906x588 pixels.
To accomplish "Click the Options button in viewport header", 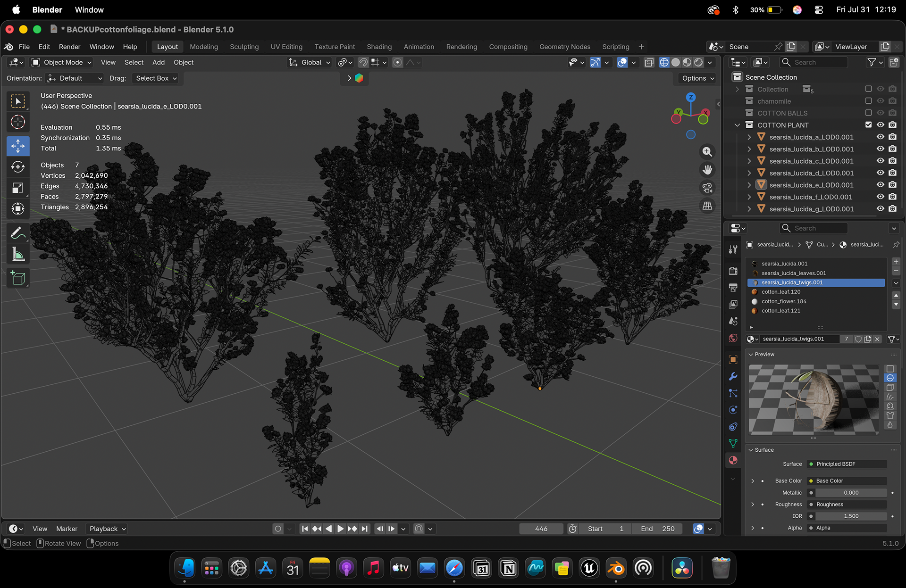I will pos(698,78).
